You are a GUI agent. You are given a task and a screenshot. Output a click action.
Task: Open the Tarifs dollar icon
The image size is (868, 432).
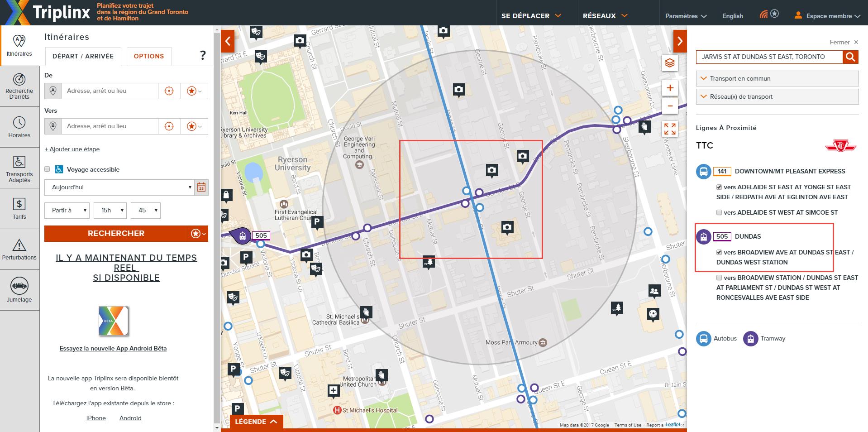[19, 208]
